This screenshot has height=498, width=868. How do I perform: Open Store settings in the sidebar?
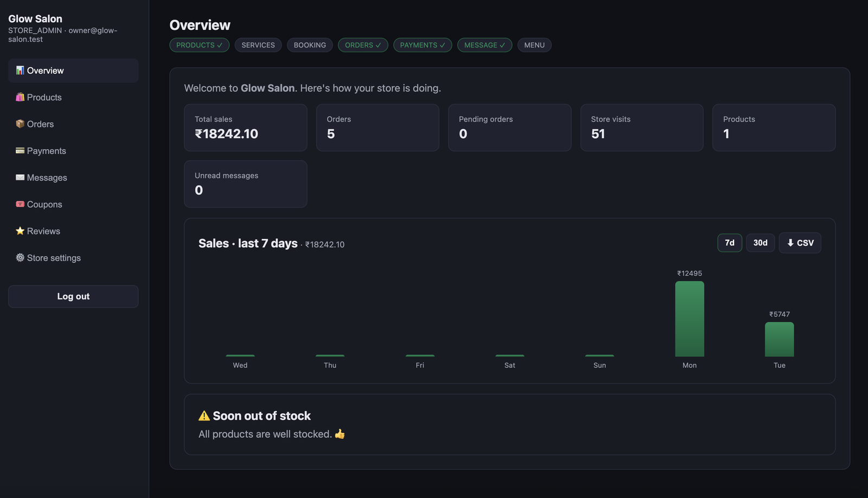click(73, 258)
